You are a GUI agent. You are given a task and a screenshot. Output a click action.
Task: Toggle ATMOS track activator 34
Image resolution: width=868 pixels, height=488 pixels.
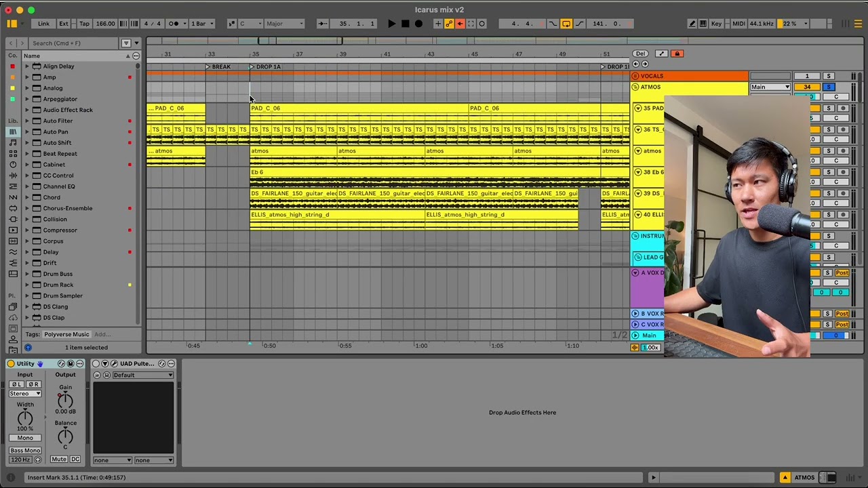pos(807,87)
